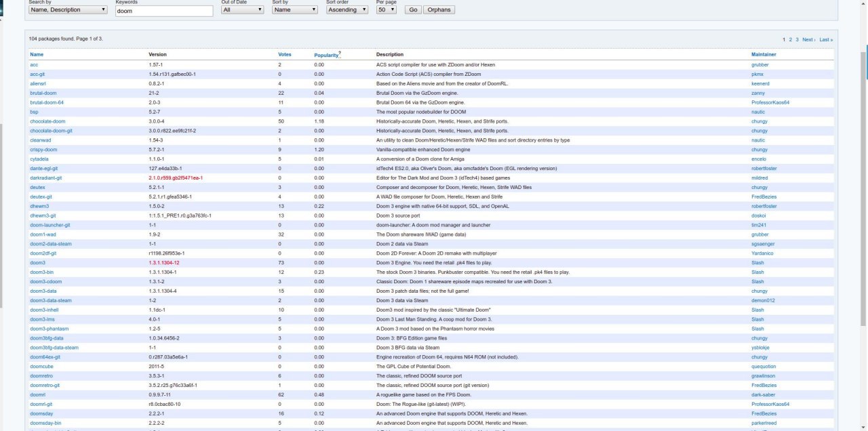Sort by the Popularity column header
The width and height of the screenshot is (868, 431).
coord(325,54)
